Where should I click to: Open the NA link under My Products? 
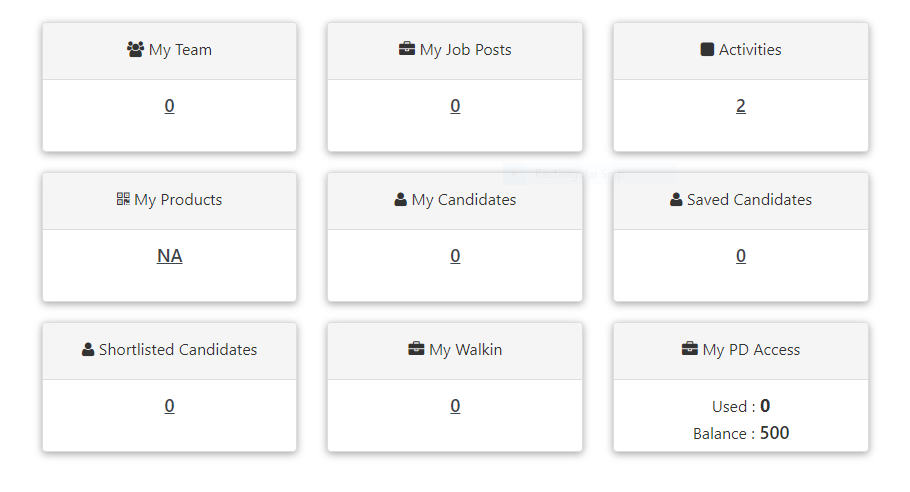[x=169, y=256]
